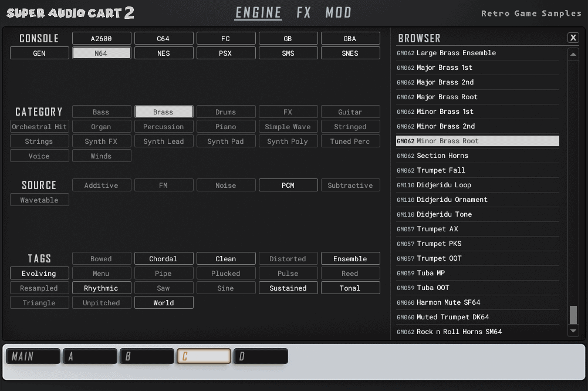Load the Harmon Mute SF64 preset
Image resolution: width=588 pixels, height=391 pixels.
coord(477,302)
